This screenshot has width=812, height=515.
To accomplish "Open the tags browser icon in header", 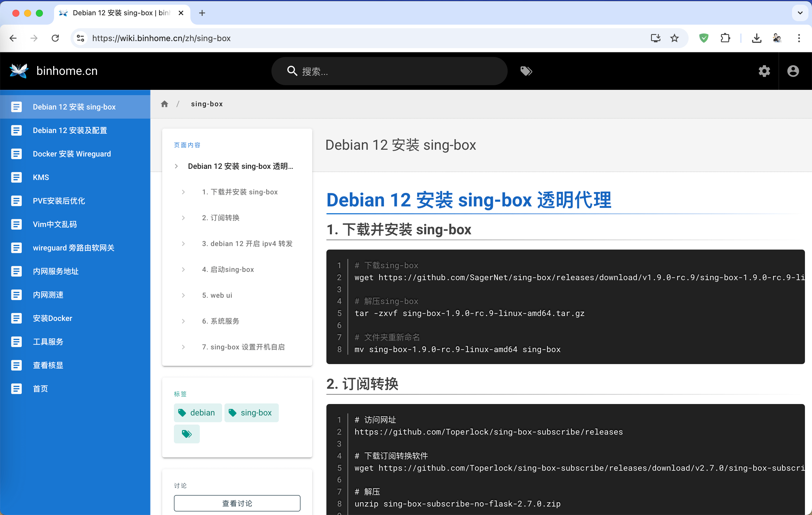I will point(526,71).
